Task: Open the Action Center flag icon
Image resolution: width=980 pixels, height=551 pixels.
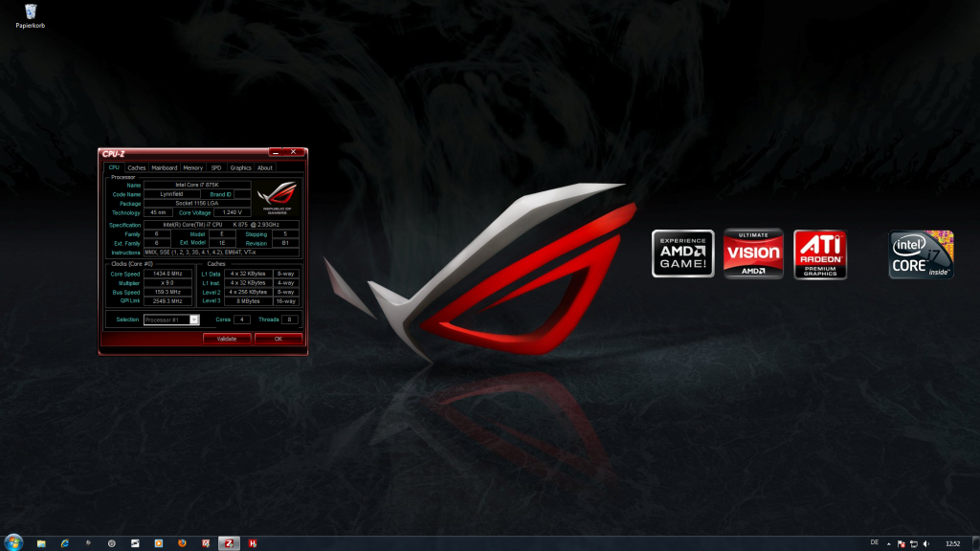Action: pyautogui.click(x=902, y=543)
